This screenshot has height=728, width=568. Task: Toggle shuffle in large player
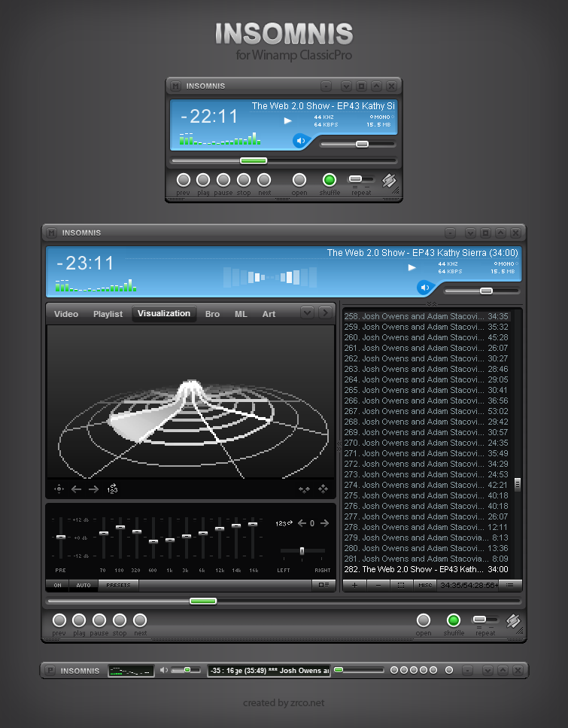click(454, 620)
